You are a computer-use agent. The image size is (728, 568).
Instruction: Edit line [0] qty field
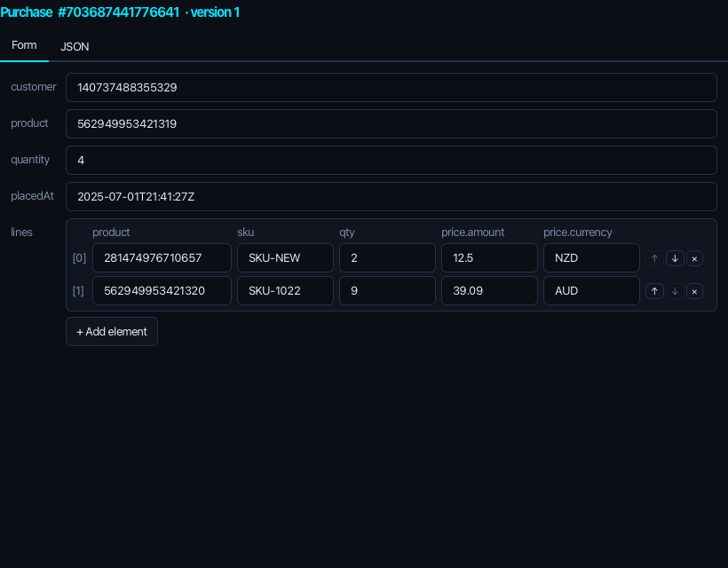[x=387, y=258]
